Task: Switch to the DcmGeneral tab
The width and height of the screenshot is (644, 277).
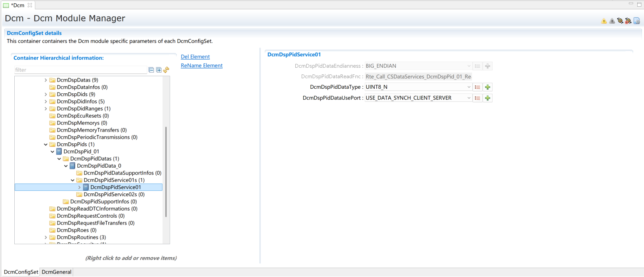Action: [x=56, y=272]
